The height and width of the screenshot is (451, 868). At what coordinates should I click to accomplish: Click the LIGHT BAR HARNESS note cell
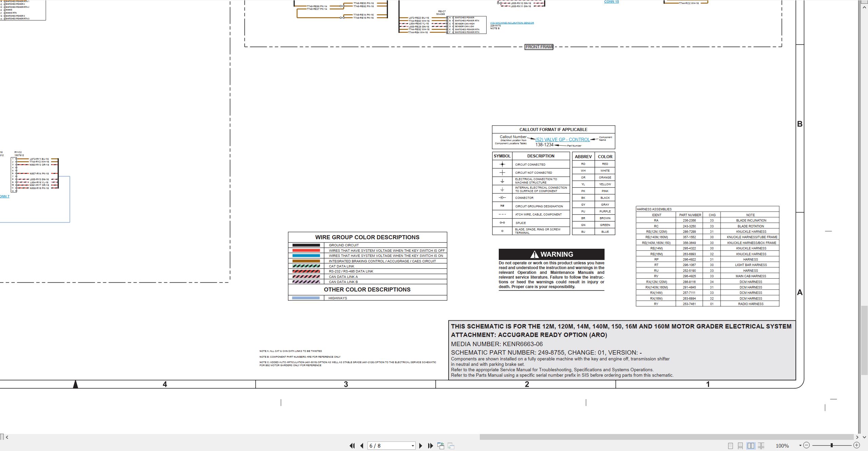pyautogui.click(x=751, y=265)
